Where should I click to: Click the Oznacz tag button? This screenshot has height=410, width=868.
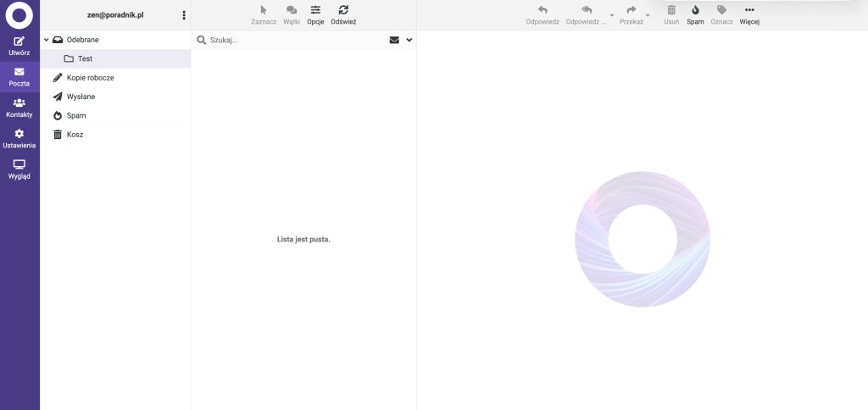[x=722, y=15]
